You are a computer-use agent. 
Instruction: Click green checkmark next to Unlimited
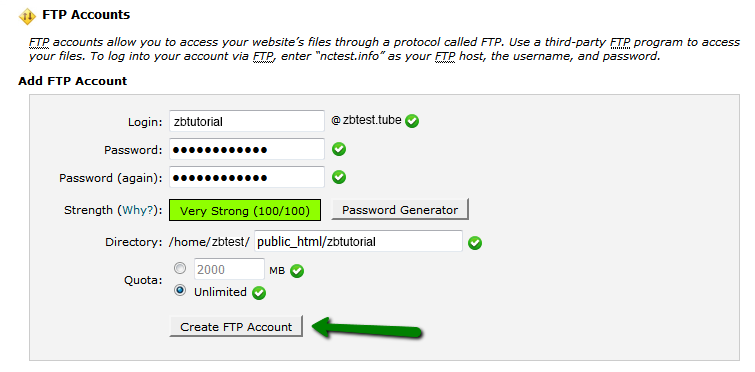coord(259,293)
